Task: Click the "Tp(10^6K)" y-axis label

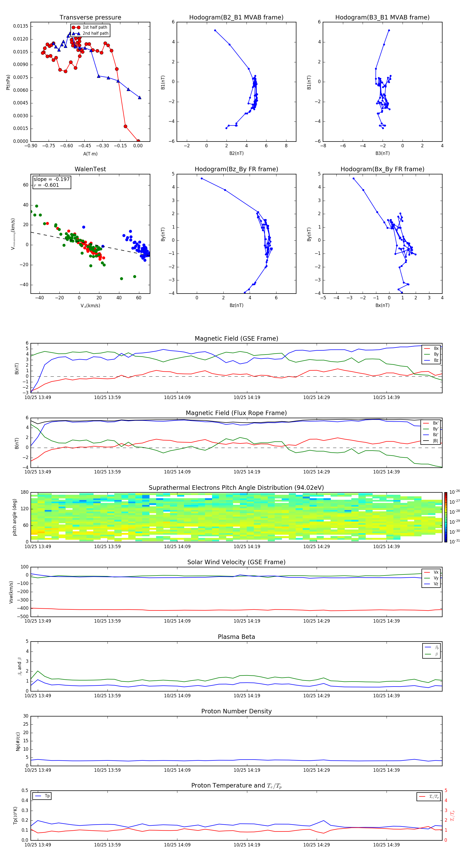Action: point(15,815)
